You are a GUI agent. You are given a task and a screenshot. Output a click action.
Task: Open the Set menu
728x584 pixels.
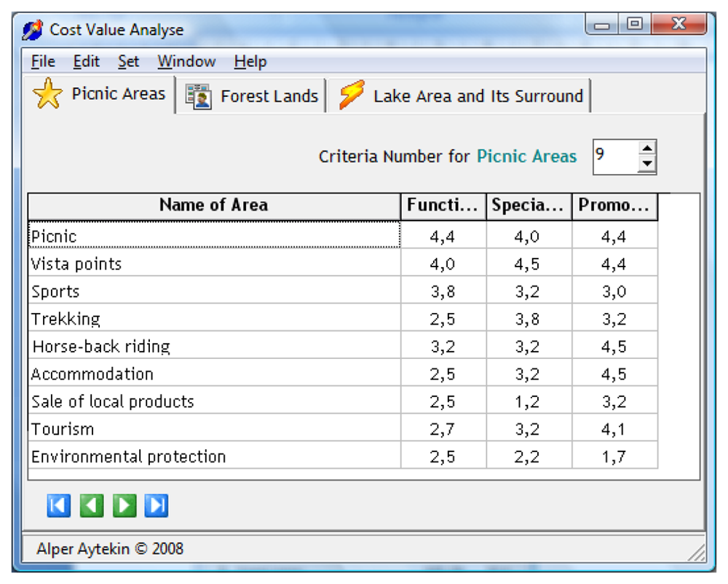pyautogui.click(x=128, y=62)
